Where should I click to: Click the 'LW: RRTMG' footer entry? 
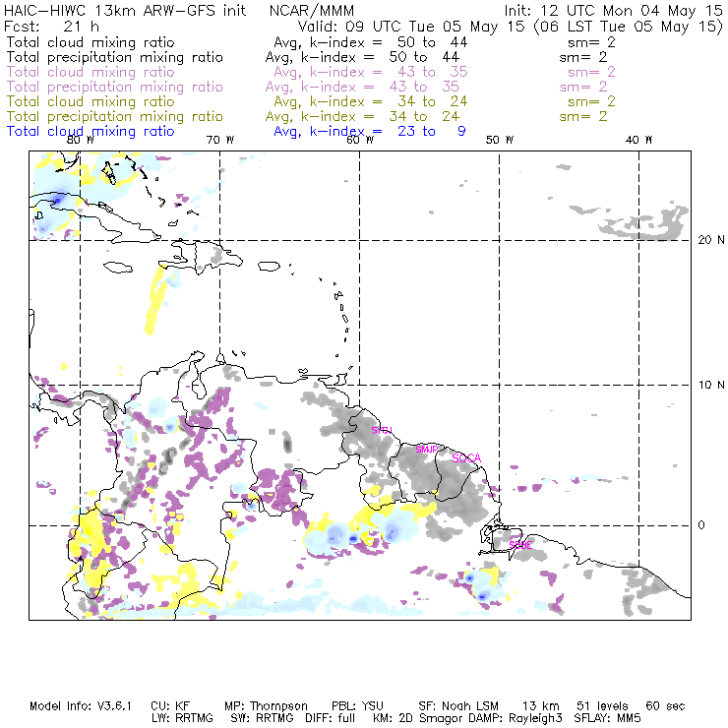tap(182, 718)
